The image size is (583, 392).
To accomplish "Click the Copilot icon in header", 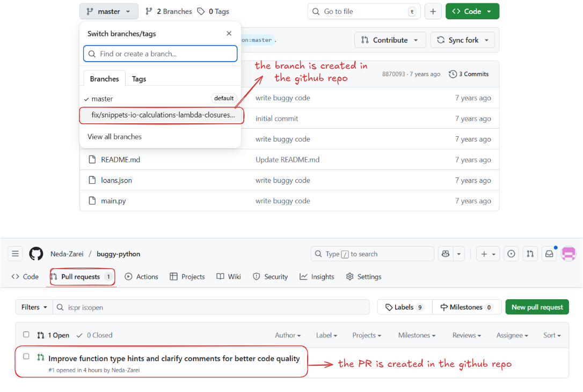I will (x=444, y=254).
